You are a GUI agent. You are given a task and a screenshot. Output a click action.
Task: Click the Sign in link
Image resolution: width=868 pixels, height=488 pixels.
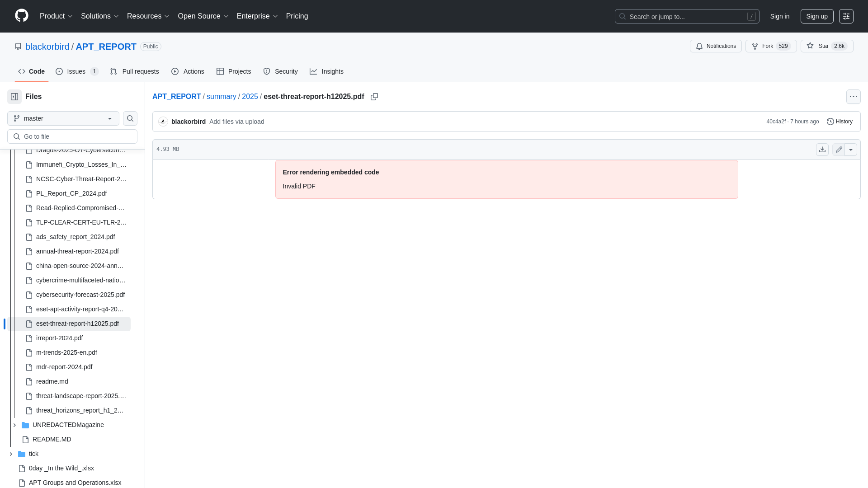click(779, 16)
